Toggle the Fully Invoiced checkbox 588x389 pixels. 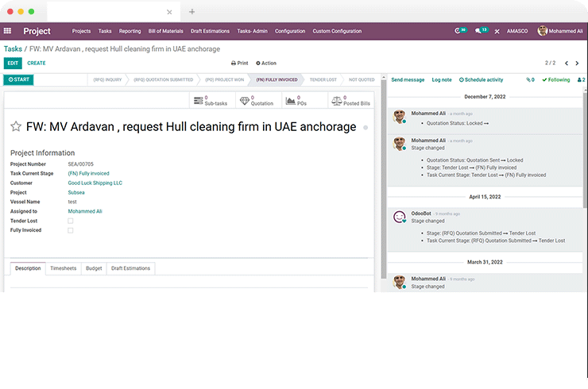(x=71, y=230)
